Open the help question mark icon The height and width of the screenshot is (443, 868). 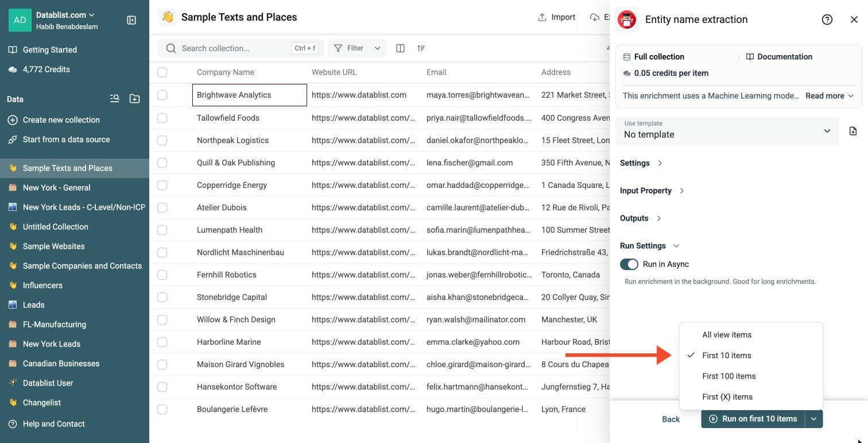(827, 20)
